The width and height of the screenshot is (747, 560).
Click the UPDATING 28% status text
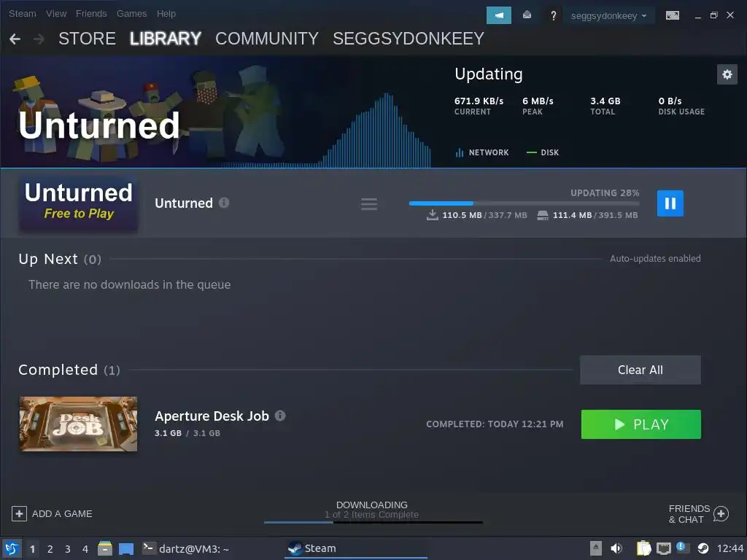click(605, 192)
